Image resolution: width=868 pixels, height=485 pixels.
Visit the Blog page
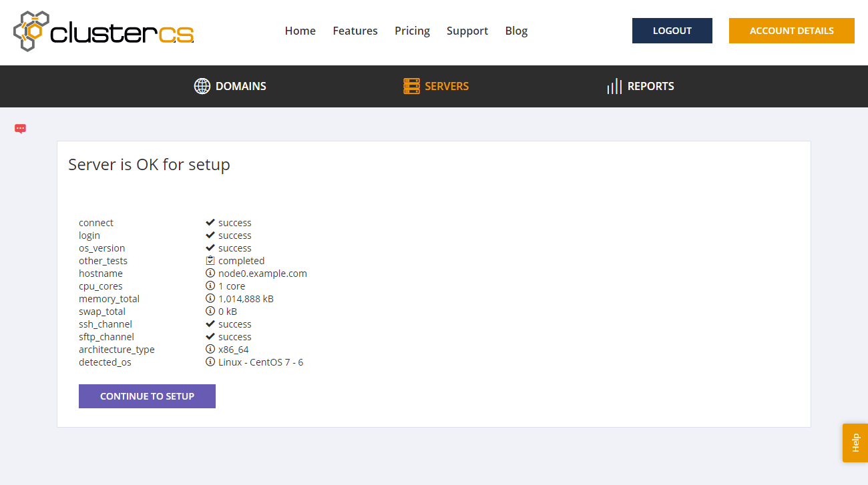516,31
